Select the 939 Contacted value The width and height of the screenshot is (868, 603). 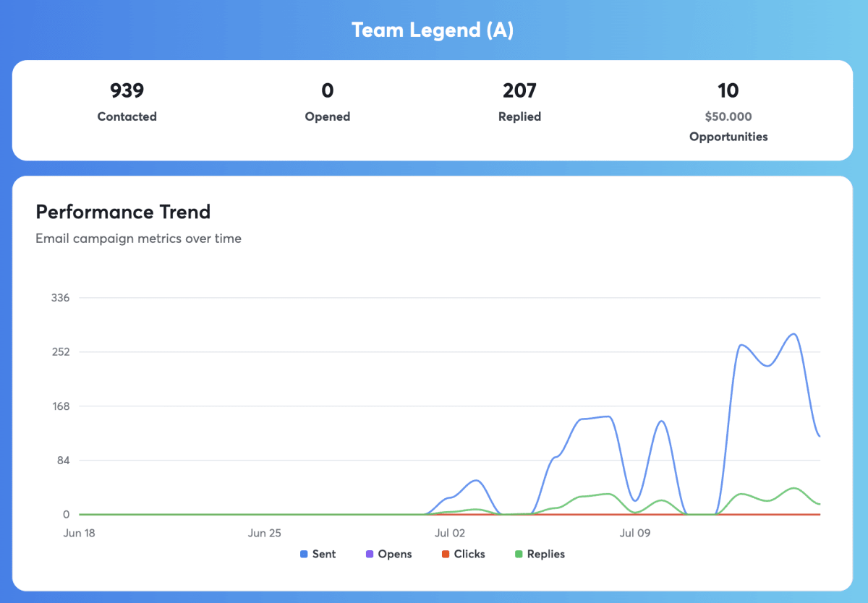tap(127, 90)
